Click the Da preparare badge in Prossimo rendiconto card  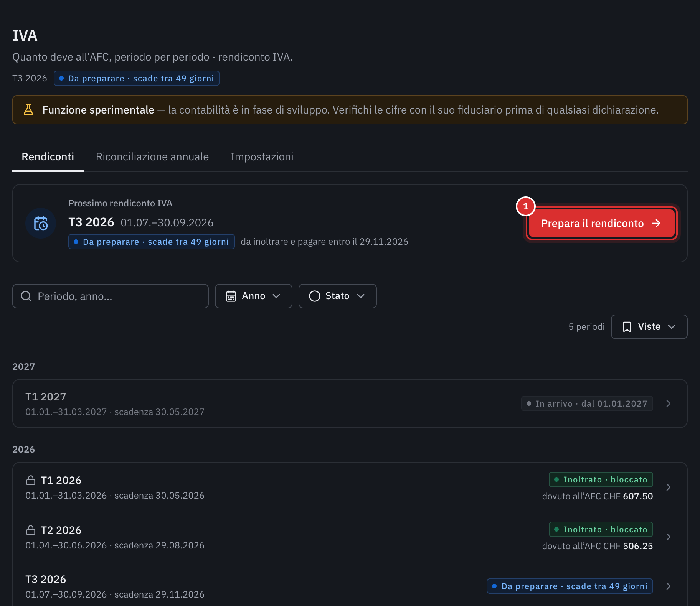pyautogui.click(x=152, y=242)
